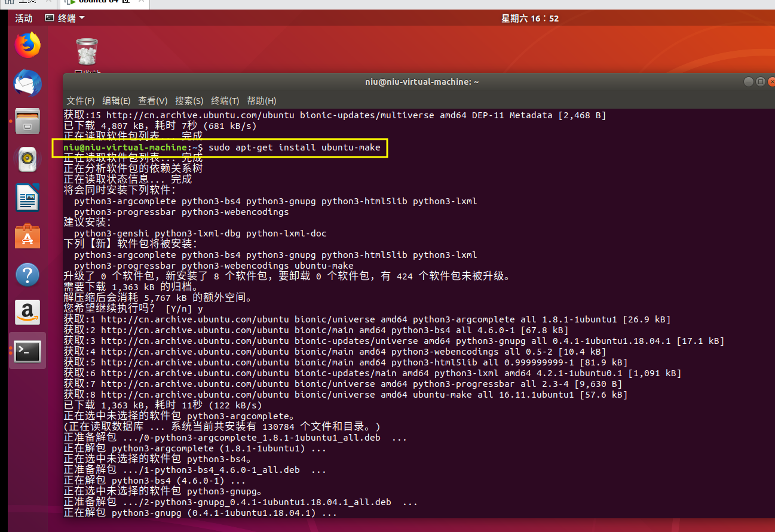Click the line 已下载 4,807 kB
Viewport: 775px width, 532px height.
[x=160, y=126]
